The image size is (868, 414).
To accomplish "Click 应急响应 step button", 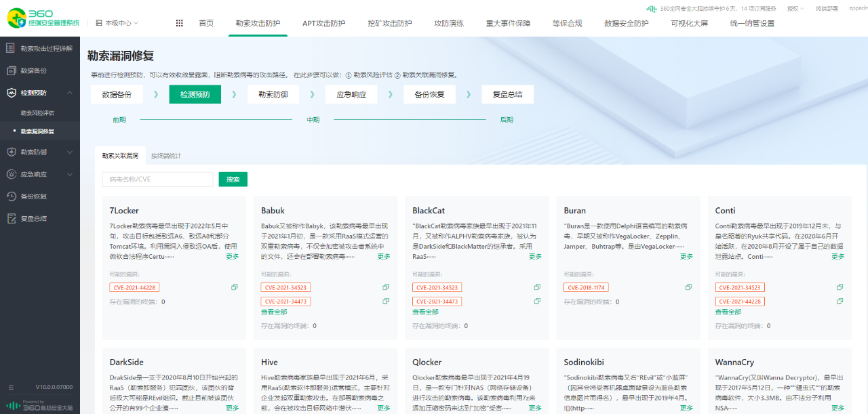I will tap(351, 94).
